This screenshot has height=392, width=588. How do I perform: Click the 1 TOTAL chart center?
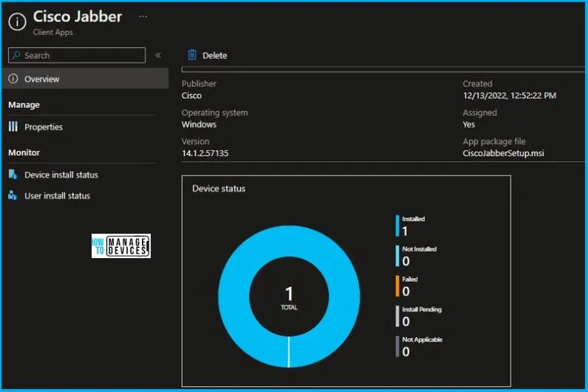click(289, 298)
